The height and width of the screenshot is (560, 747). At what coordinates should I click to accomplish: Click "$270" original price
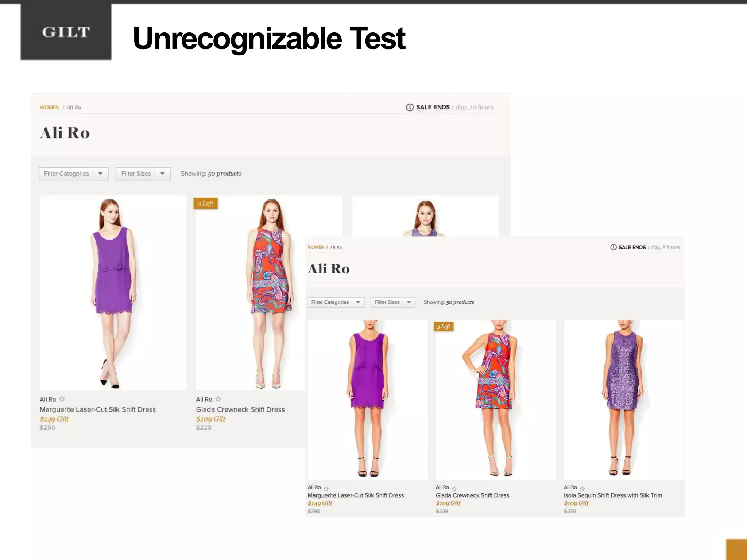pos(570,511)
